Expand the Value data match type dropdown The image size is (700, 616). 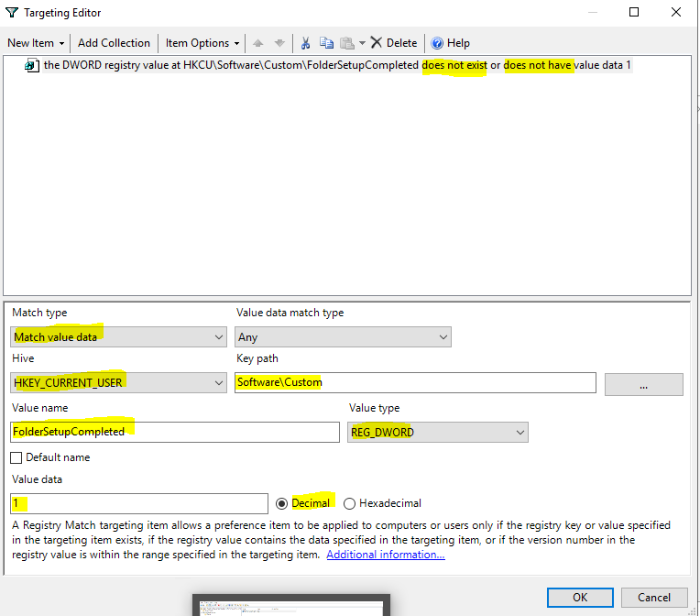coord(343,337)
